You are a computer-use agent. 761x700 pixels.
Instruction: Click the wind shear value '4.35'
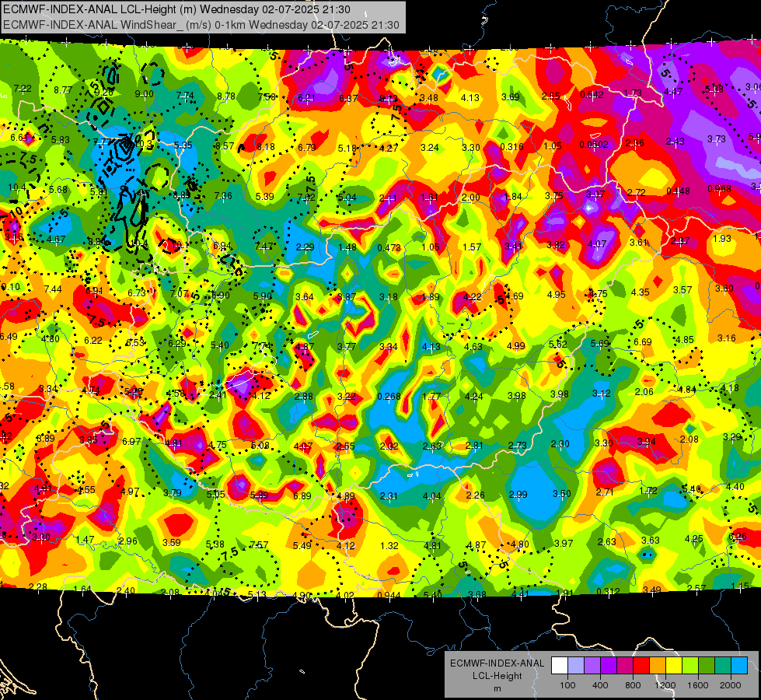[x=641, y=292]
